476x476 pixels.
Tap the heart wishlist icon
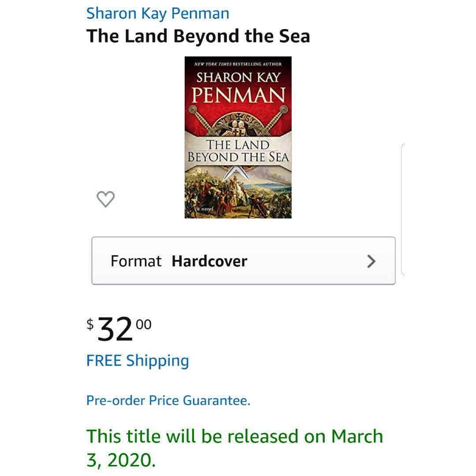(105, 199)
